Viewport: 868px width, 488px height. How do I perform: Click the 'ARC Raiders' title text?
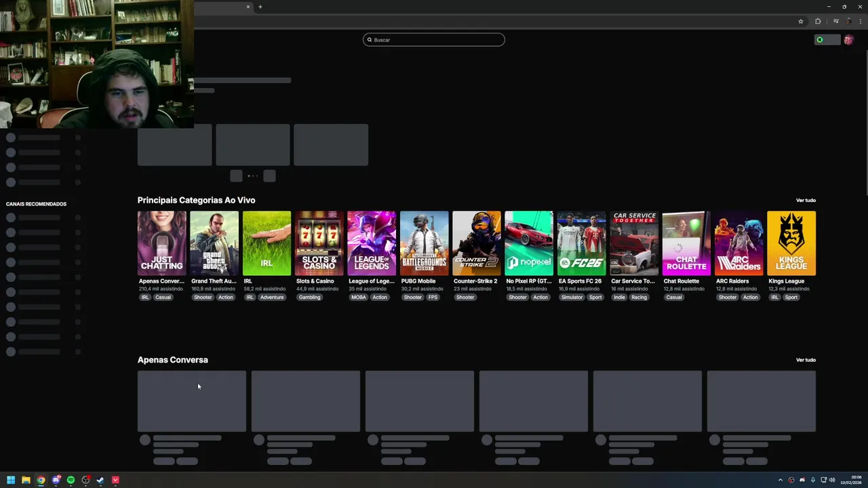tap(732, 281)
